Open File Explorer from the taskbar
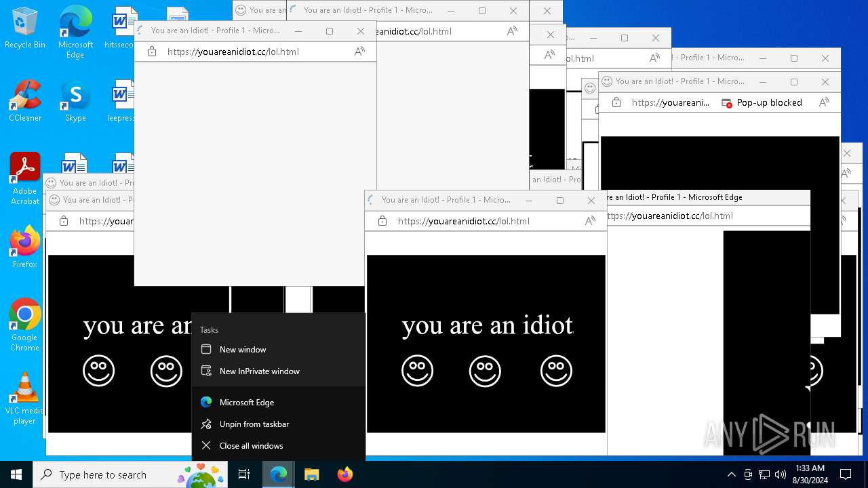 pos(311,474)
